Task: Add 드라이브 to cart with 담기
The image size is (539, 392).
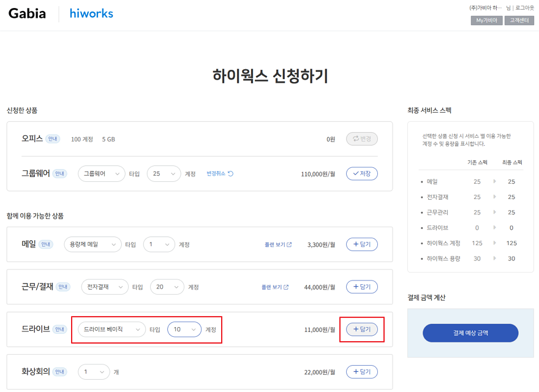Action: (x=361, y=330)
